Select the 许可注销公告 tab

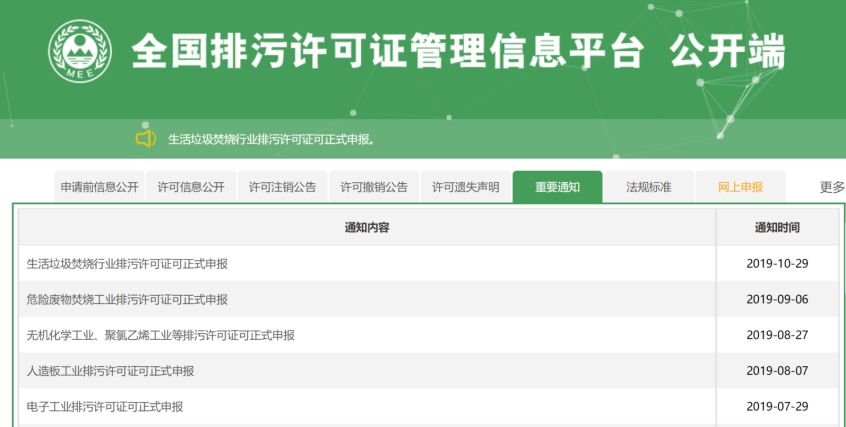(282, 187)
